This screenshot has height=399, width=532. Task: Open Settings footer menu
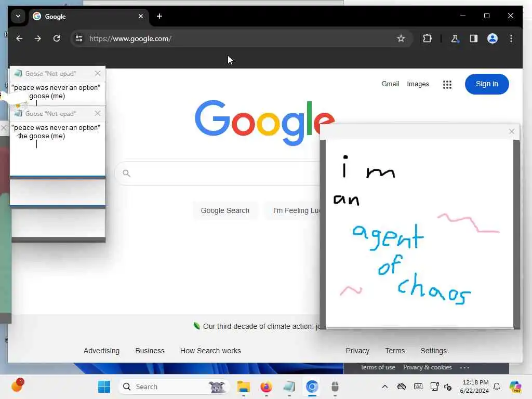(433, 351)
